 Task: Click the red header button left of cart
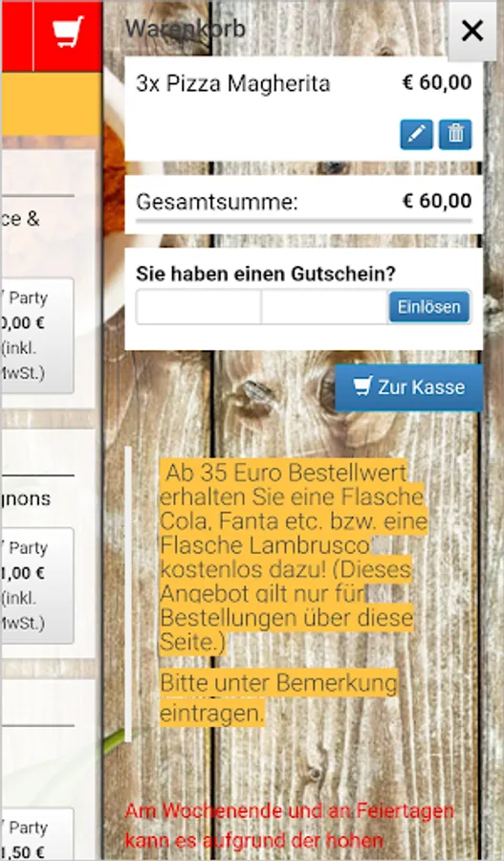(16, 35)
